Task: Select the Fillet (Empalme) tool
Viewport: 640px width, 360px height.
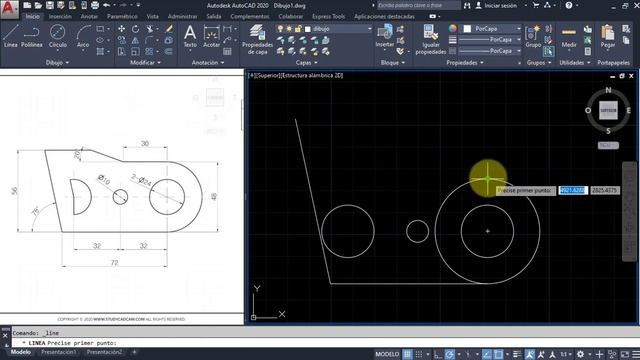Action: click(149, 40)
